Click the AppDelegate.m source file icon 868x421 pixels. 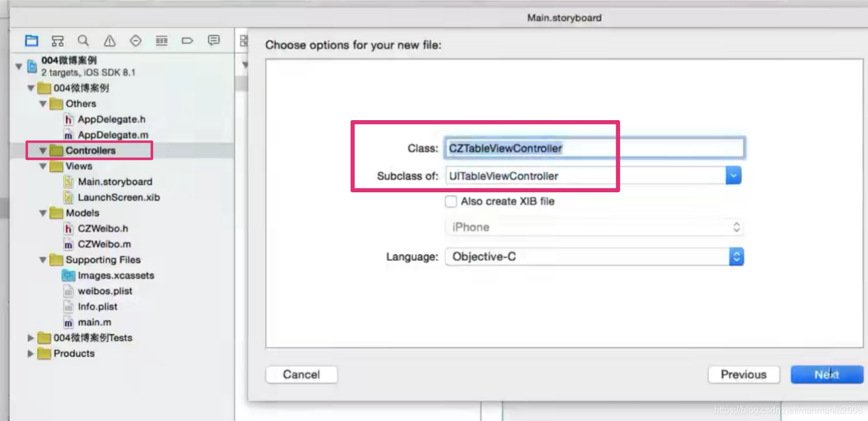point(69,135)
